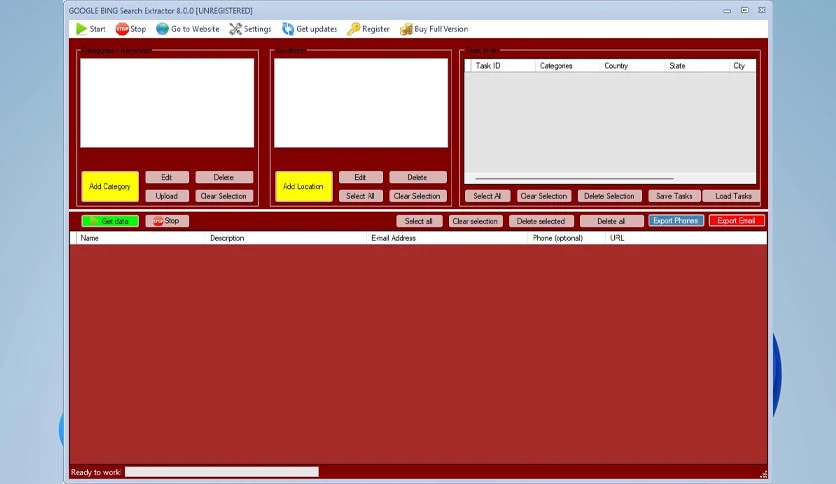
Task: Click the Get data green button
Action: 110,221
